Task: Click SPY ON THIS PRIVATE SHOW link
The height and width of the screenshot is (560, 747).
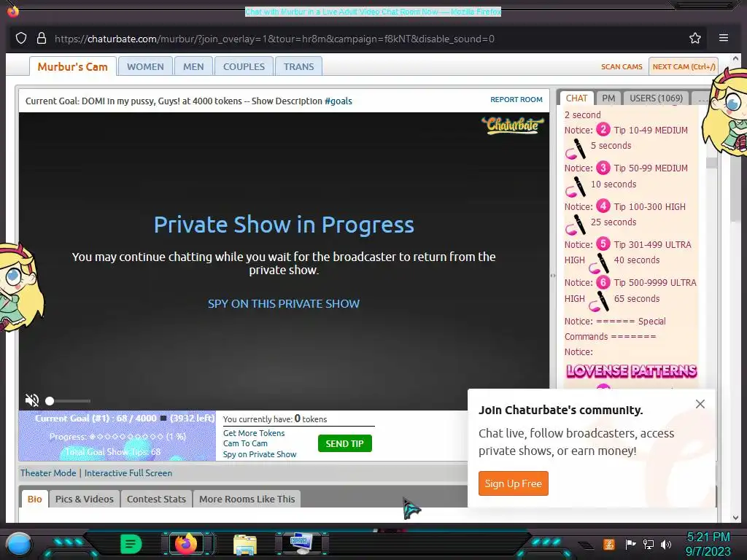Action: (x=284, y=304)
